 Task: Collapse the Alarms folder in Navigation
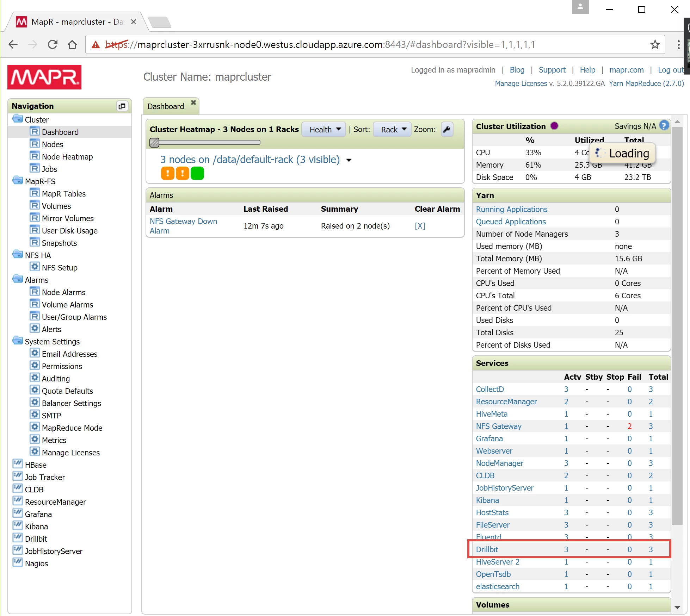click(17, 279)
